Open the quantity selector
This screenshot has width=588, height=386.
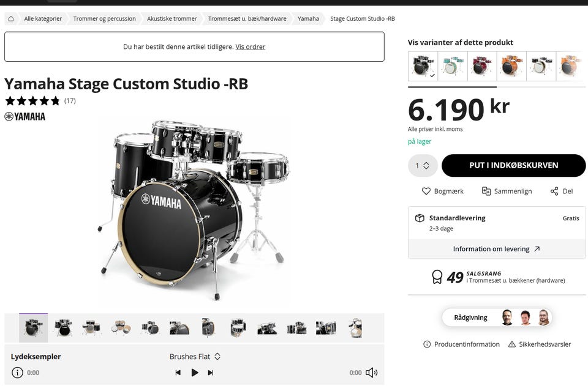(423, 166)
